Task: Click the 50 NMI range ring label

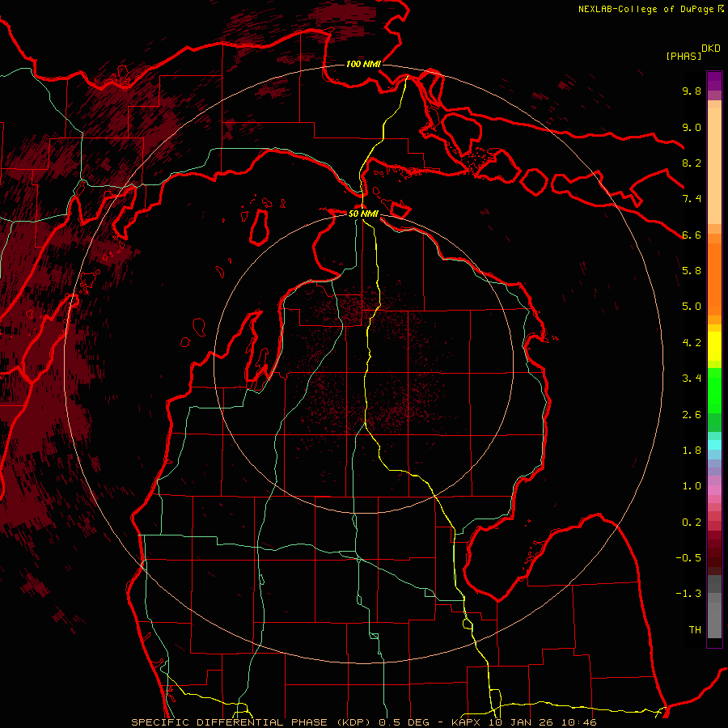Action: (x=363, y=214)
